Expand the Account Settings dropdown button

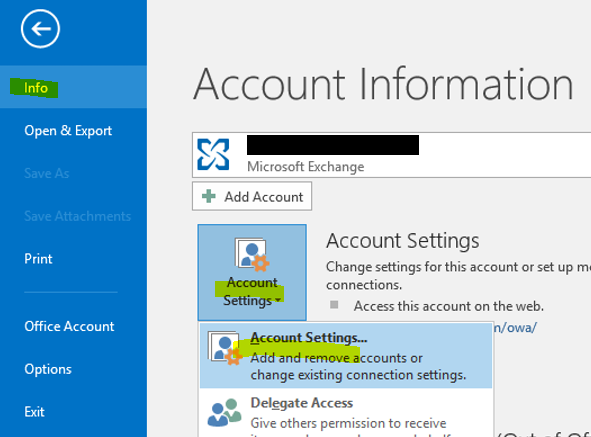252,272
